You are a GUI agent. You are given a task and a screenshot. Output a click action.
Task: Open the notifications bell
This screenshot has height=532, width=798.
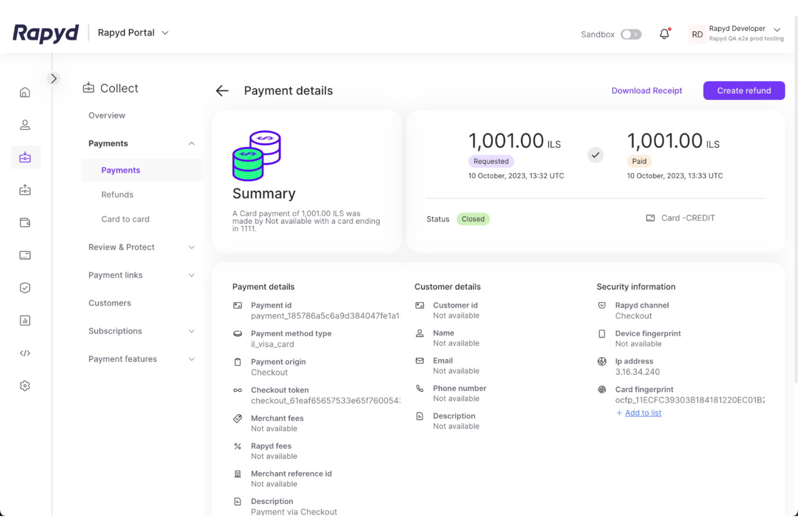664,34
